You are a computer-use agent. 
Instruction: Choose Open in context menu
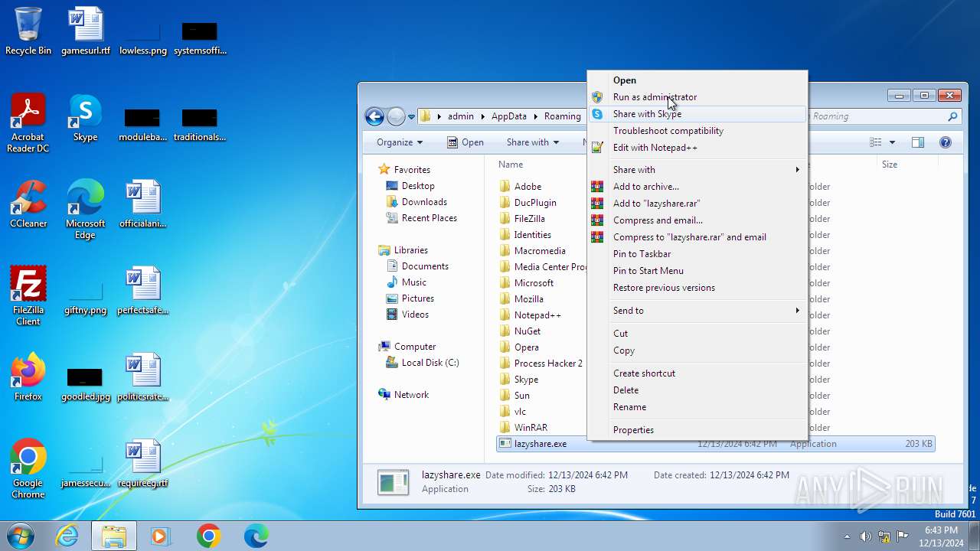coord(697,80)
